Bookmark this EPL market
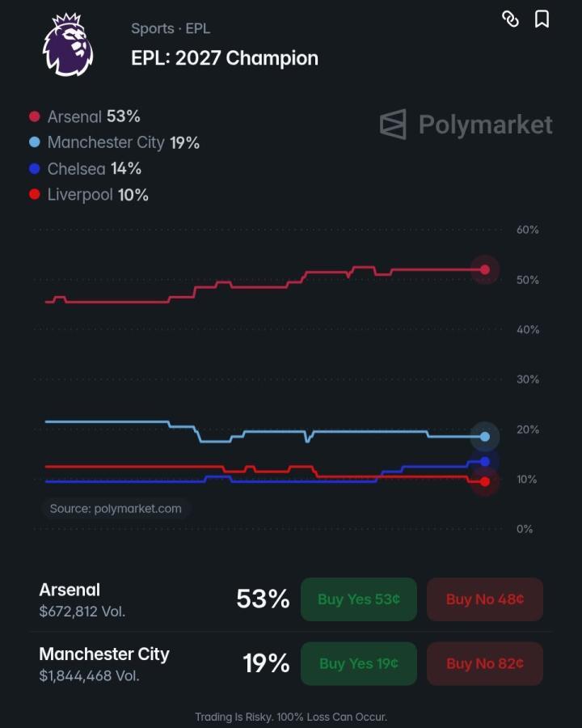Screen dimensions: 582x728 542,19
